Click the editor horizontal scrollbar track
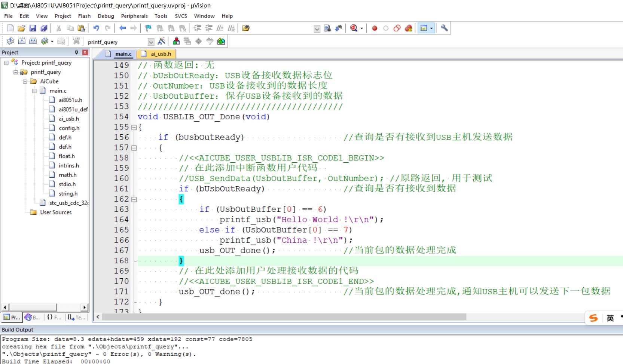This screenshot has height=364, width=623. click(524, 317)
